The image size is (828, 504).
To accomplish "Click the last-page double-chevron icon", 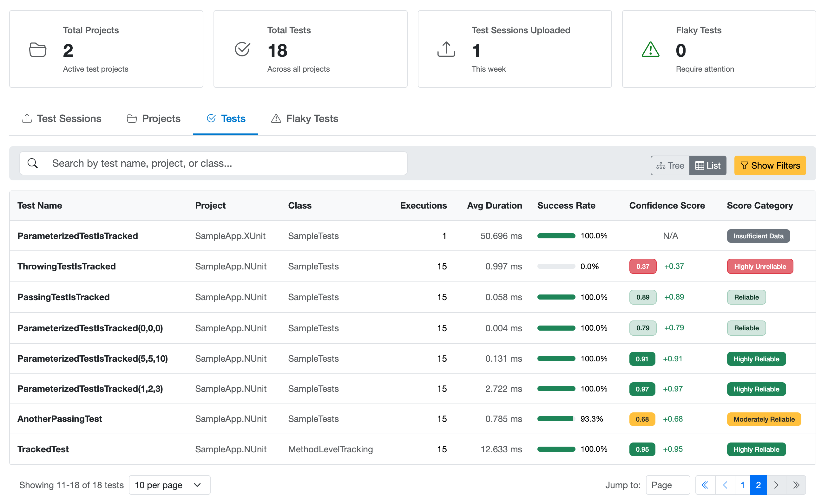I will [796, 485].
